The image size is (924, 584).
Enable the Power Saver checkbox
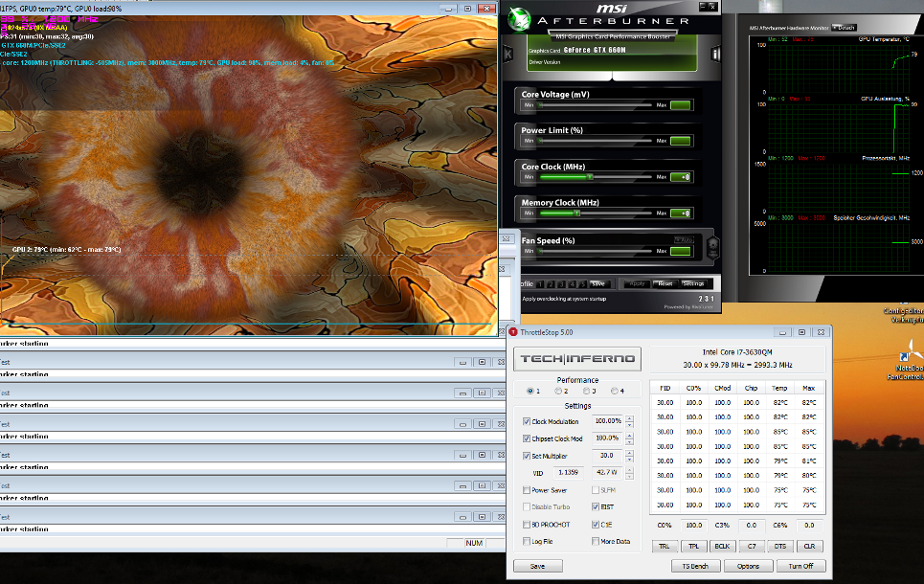tap(527, 490)
